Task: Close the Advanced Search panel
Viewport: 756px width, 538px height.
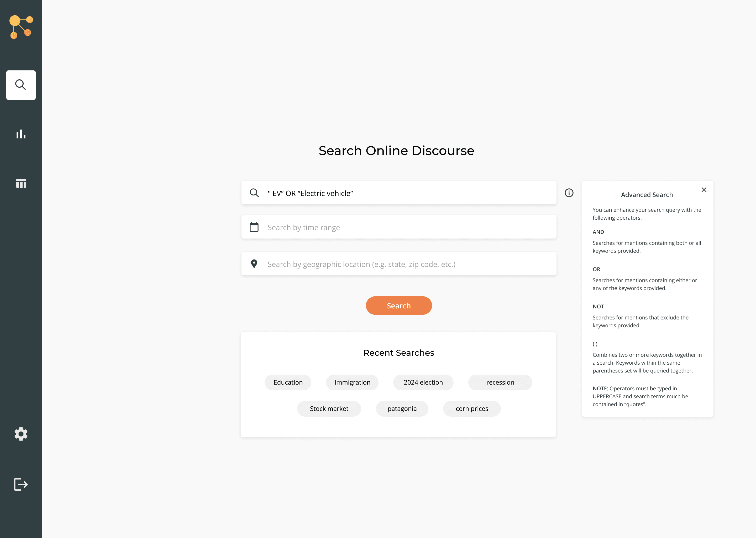Action: point(704,189)
